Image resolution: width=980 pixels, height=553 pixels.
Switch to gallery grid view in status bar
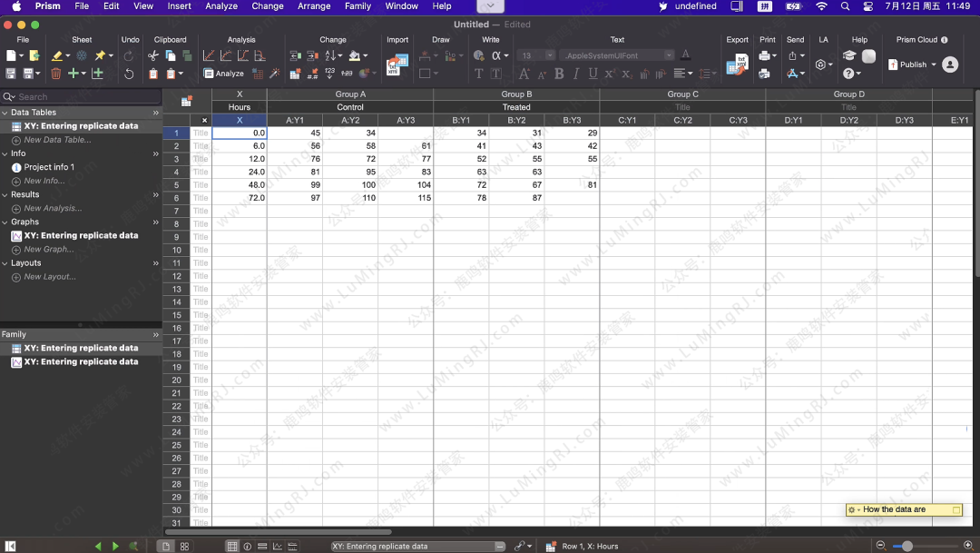pyautogui.click(x=184, y=546)
